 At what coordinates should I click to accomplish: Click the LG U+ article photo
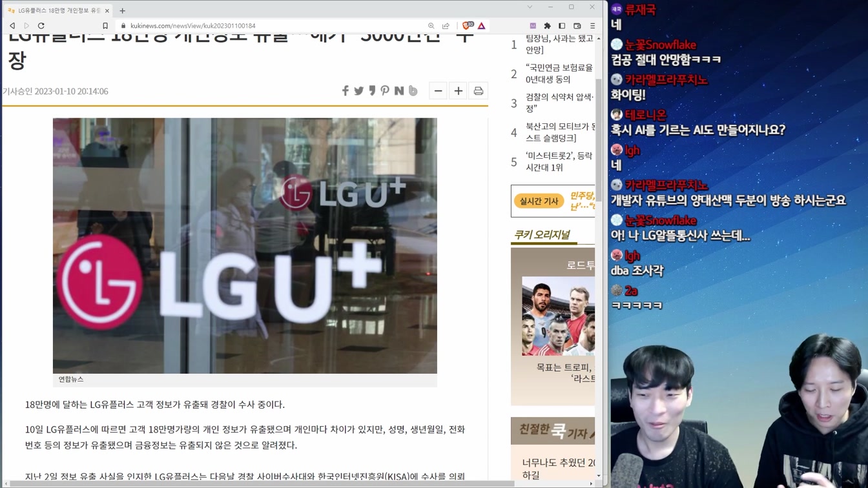click(x=245, y=245)
